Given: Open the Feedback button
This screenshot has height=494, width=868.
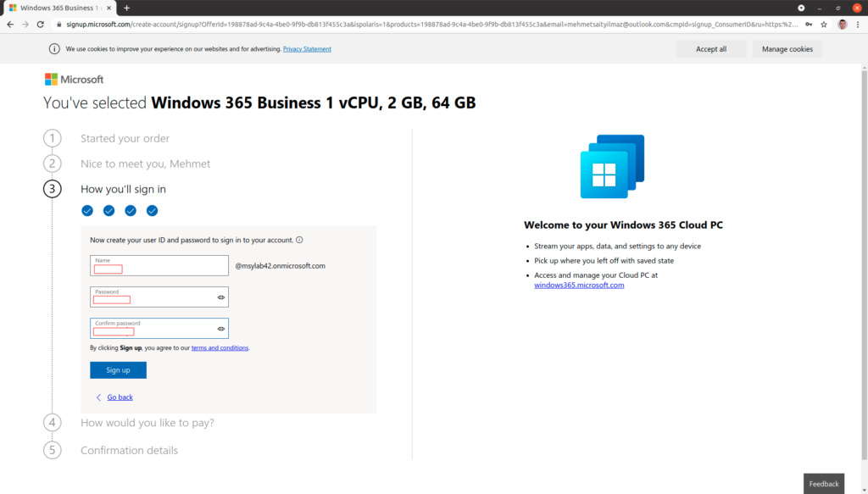Looking at the screenshot, I should click(824, 484).
